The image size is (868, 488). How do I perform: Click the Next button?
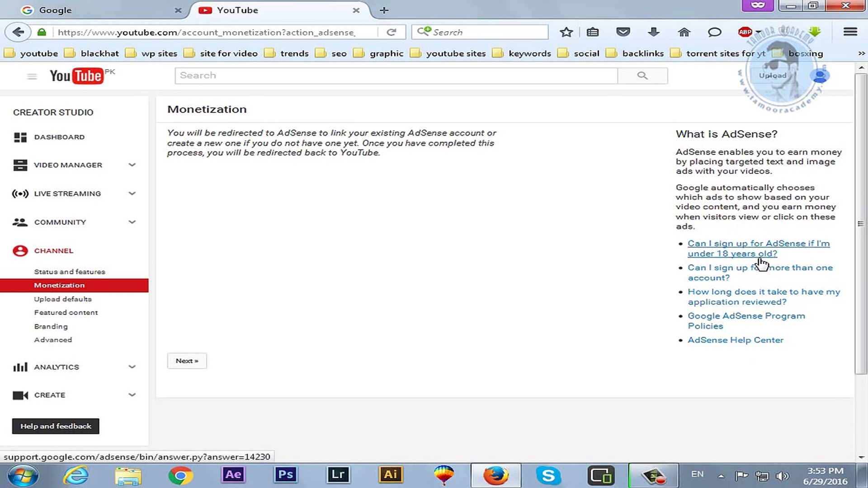187,361
